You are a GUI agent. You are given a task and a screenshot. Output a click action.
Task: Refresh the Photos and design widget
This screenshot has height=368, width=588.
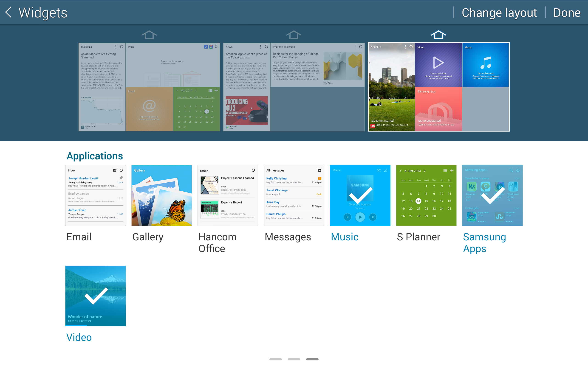coord(361,47)
